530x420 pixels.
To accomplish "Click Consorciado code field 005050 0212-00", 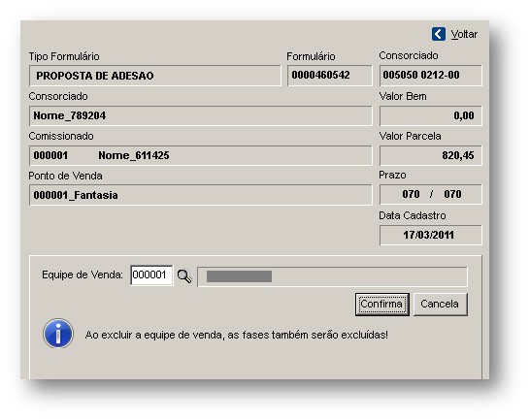I will tap(430, 76).
